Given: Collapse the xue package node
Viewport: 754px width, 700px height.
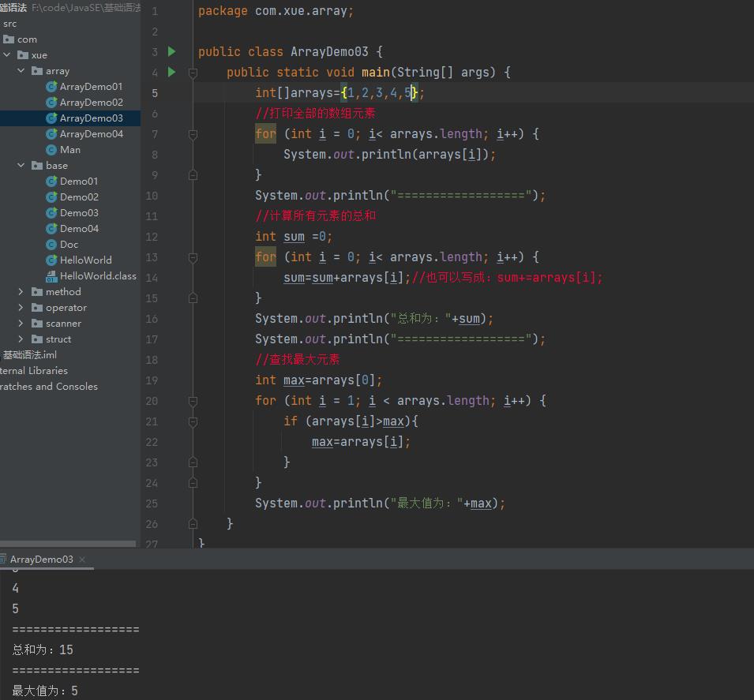Looking at the screenshot, I should [x=7, y=54].
